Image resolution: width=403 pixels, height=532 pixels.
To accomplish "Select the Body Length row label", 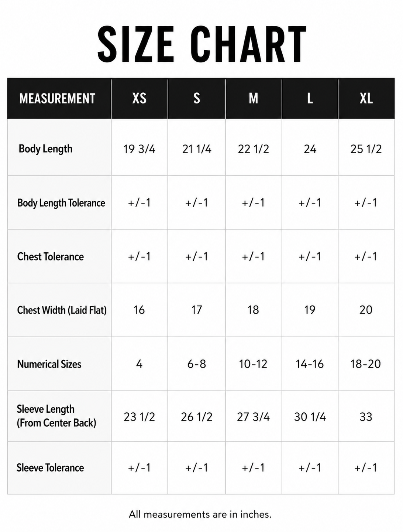I will pos(45,149).
